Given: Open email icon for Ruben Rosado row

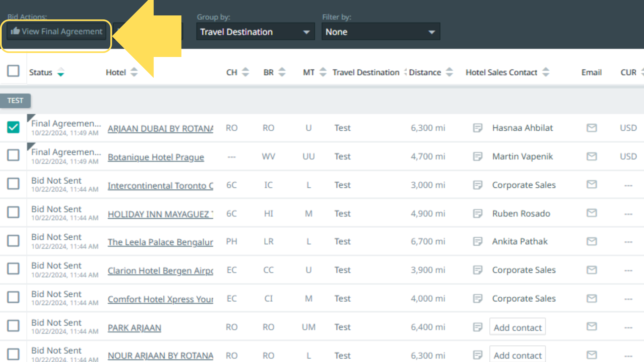Looking at the screenshot, I should tap(591, 213).
